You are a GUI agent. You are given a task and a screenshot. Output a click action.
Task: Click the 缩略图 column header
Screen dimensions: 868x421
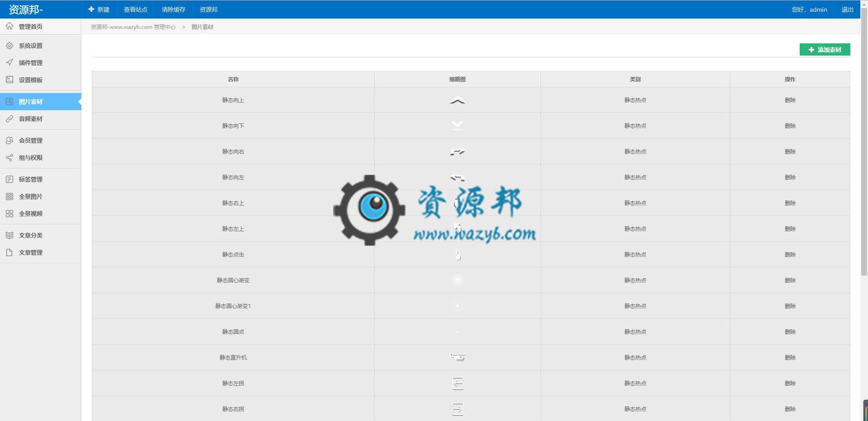pos(457,79)
